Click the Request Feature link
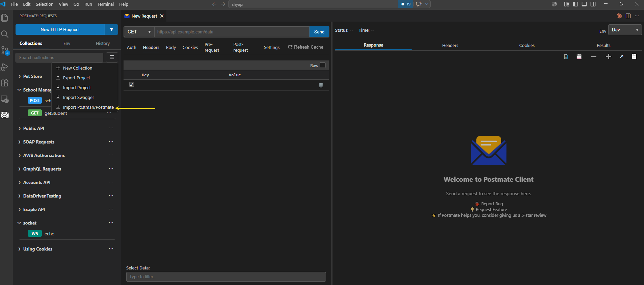The image size is (644, 285). [491, 209]
